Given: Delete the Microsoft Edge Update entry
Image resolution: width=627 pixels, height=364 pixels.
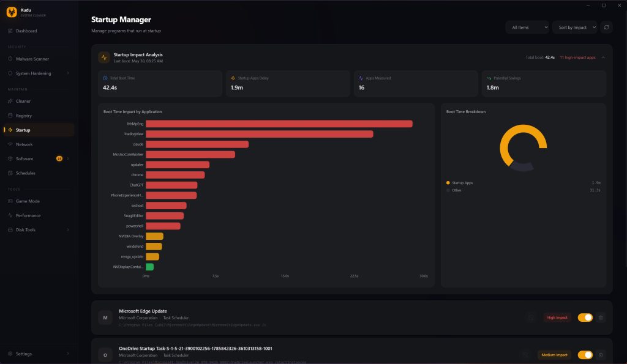Looking at the screenshot, I should 600,318.
